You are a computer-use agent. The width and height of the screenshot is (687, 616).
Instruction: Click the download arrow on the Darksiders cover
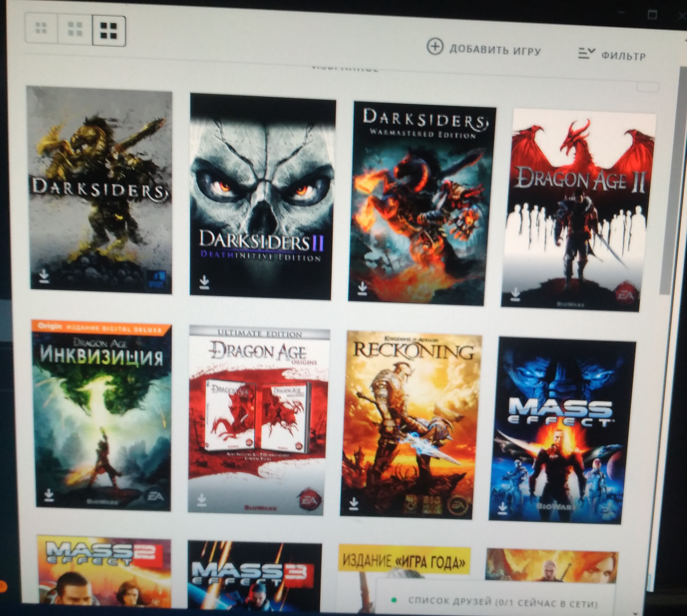pos(44,276)
